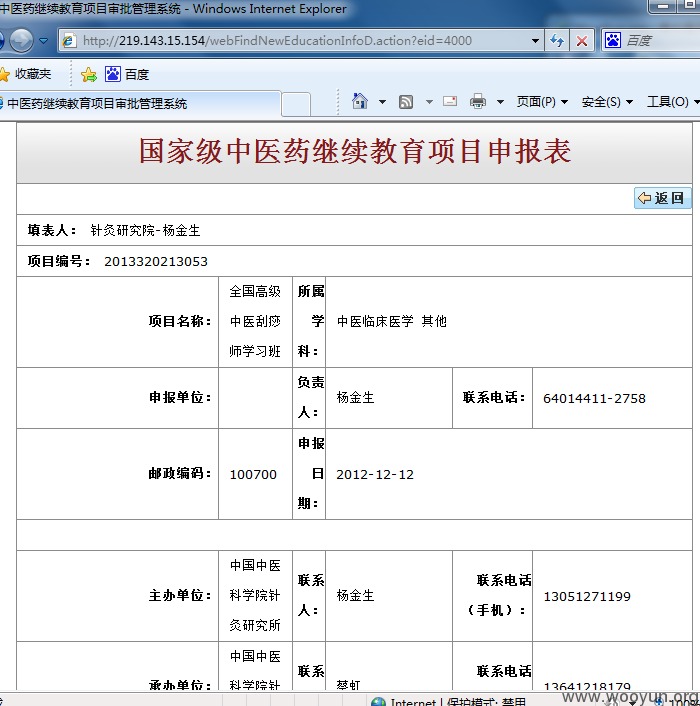700x706 pixels.
Task: Select the project name 全国高级中医刮痧师学习班
Action: point(255,321)
